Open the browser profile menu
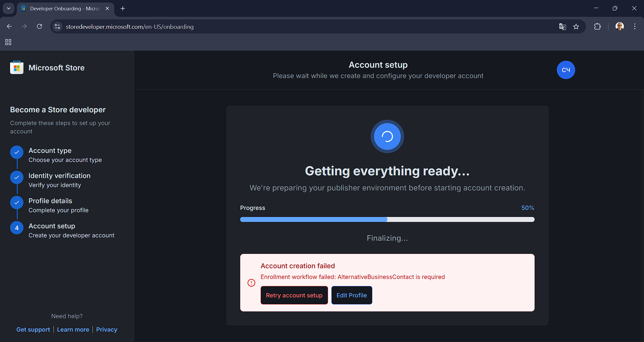 620,26
